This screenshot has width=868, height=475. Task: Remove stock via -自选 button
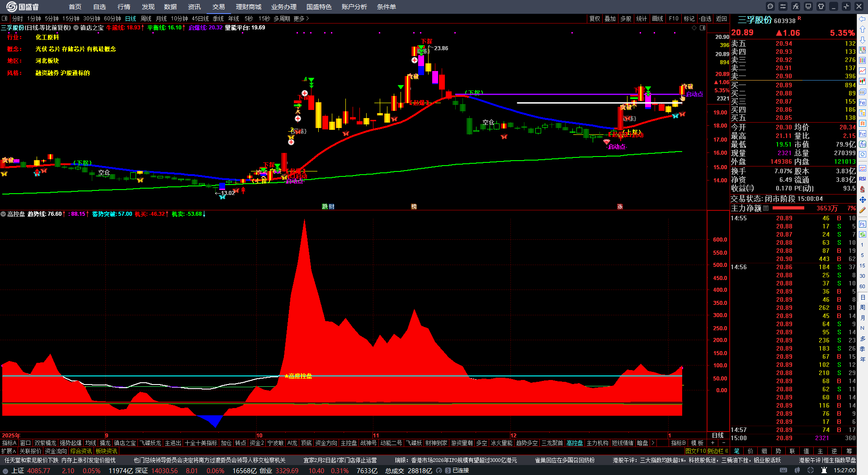pyautogui.click(x=705, y=19)
